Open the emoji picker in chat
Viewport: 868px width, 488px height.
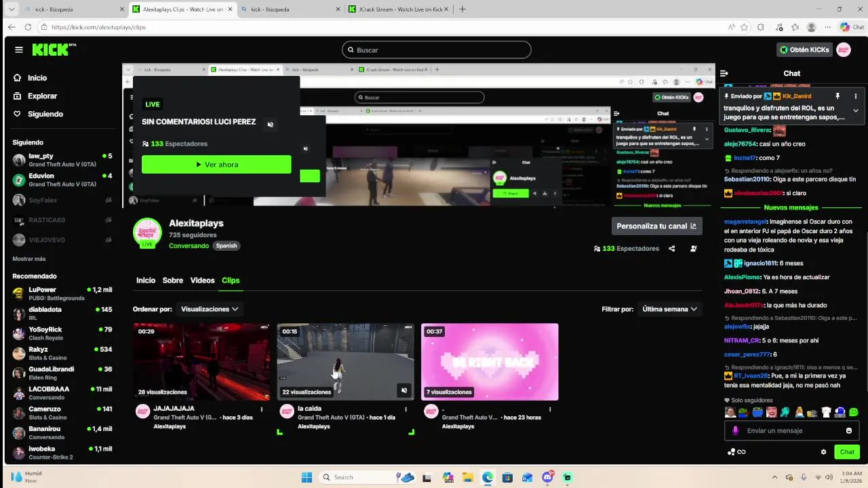(x=849, y=430)
